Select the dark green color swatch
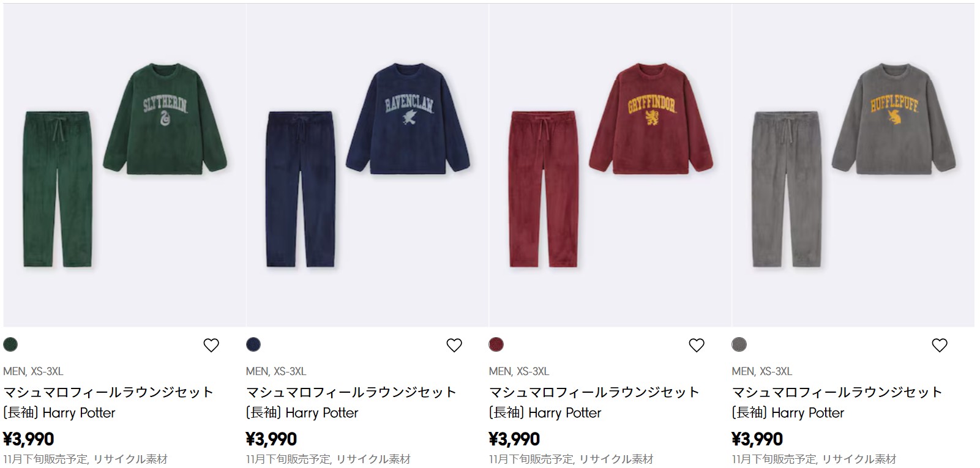Viewport: 980px width, 468px height. [10, 344]
